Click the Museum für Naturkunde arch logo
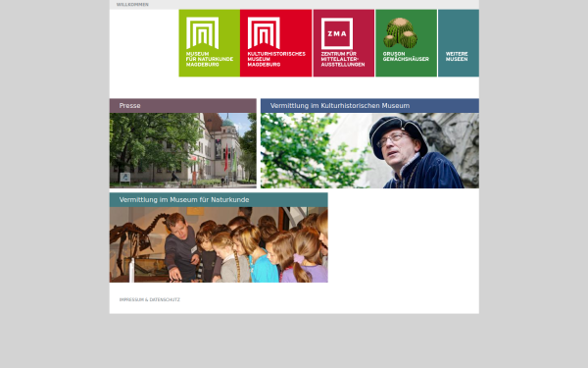 202,33
